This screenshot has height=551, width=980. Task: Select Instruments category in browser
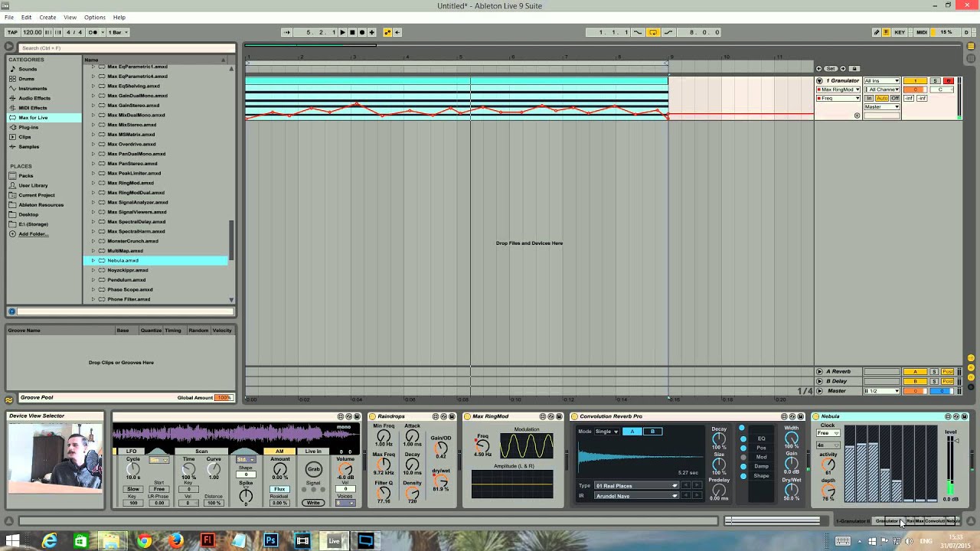click(x=33, y=88)
